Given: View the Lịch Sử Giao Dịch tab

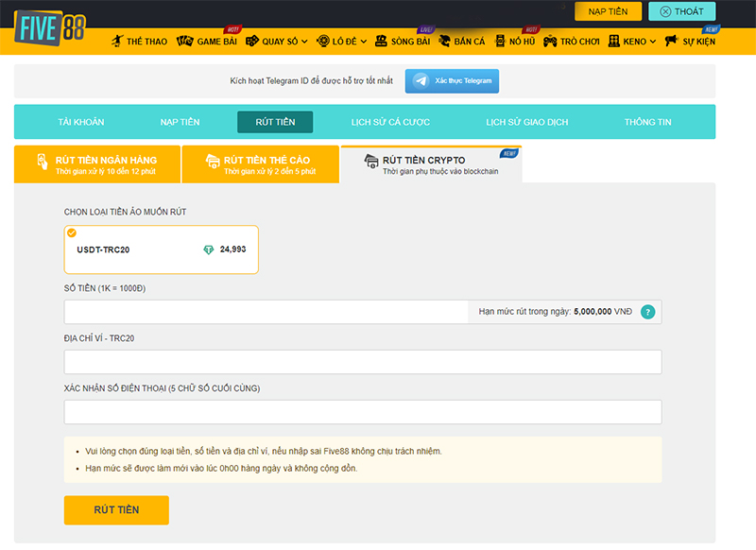Looking at the screenshot, I should click(x=527, y=122).
